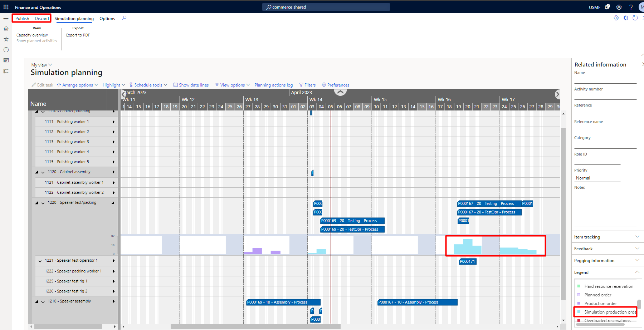
Task: Refresh the page with circular arrow
Action: 635,18
